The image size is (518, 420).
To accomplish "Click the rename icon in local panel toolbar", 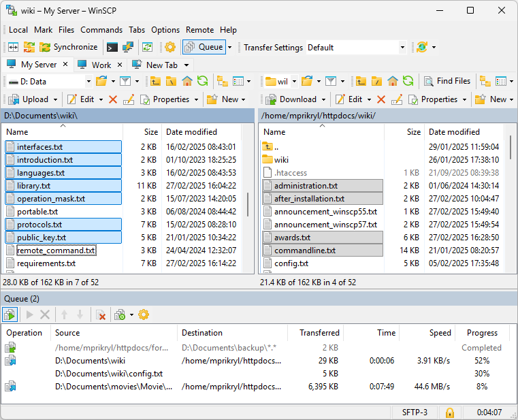I will tap(129, 99).
